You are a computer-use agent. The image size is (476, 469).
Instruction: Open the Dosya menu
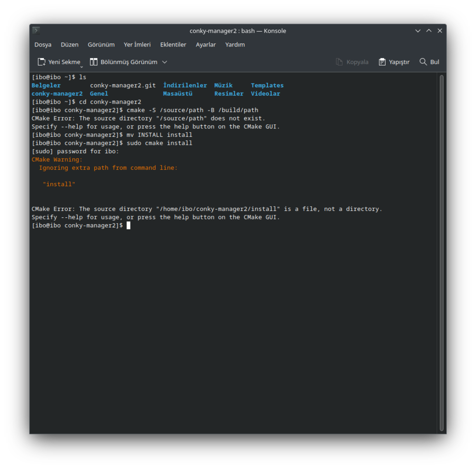pos(43,45)
